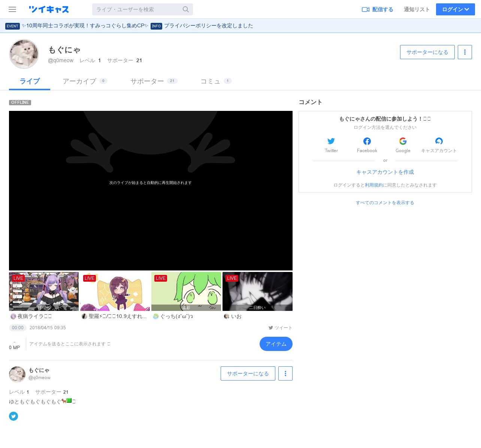This screenshot has width=481, height=448.
Task: Click the ツイート share link
Action: click(280, 328)
